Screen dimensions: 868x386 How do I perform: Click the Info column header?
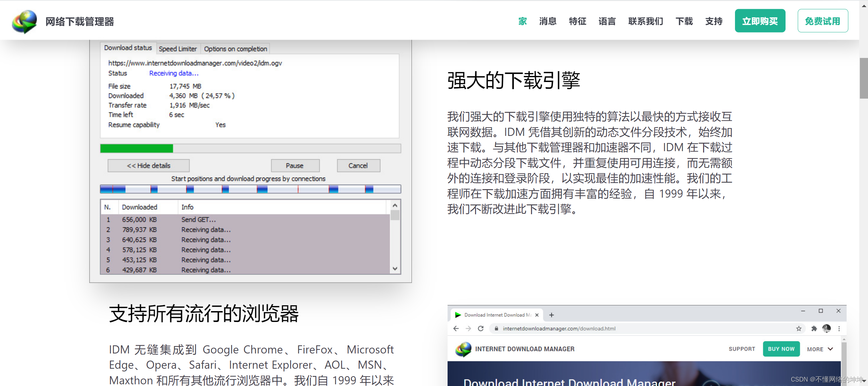point(282,207)
